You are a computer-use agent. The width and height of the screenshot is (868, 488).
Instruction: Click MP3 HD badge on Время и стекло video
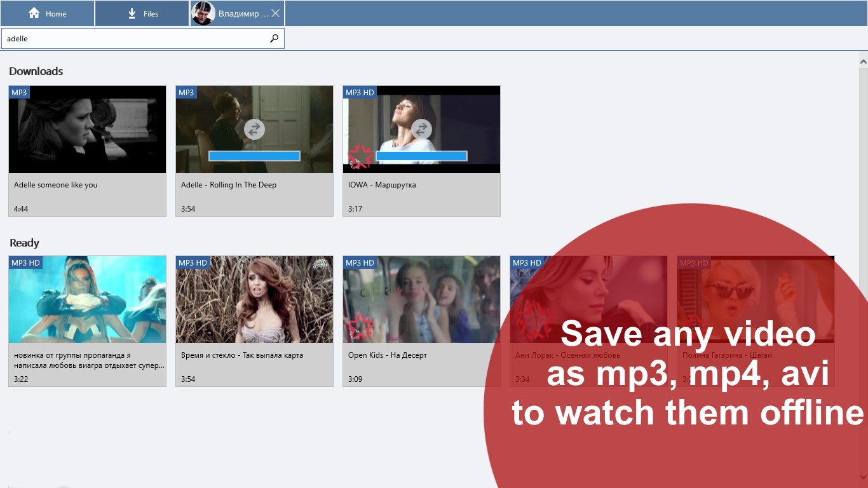point(193,263)
